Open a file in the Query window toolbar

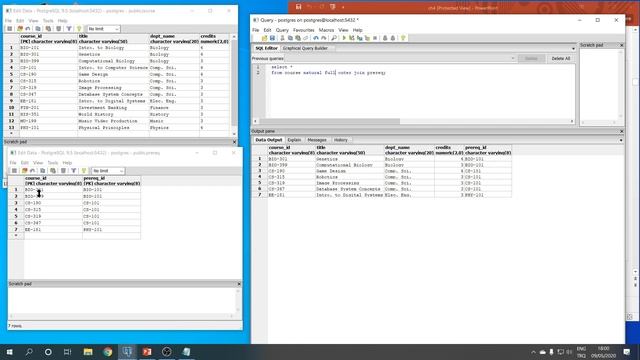pos(264,38)
